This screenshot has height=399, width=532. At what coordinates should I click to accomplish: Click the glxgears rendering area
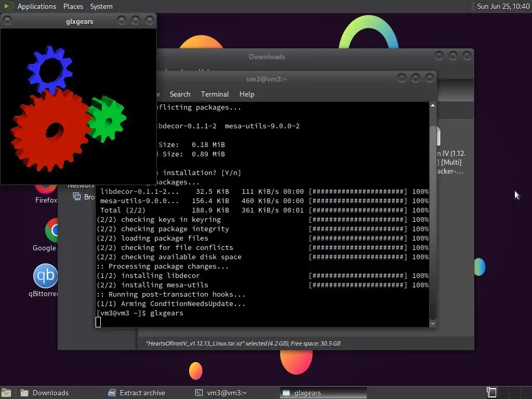(78, 107)
